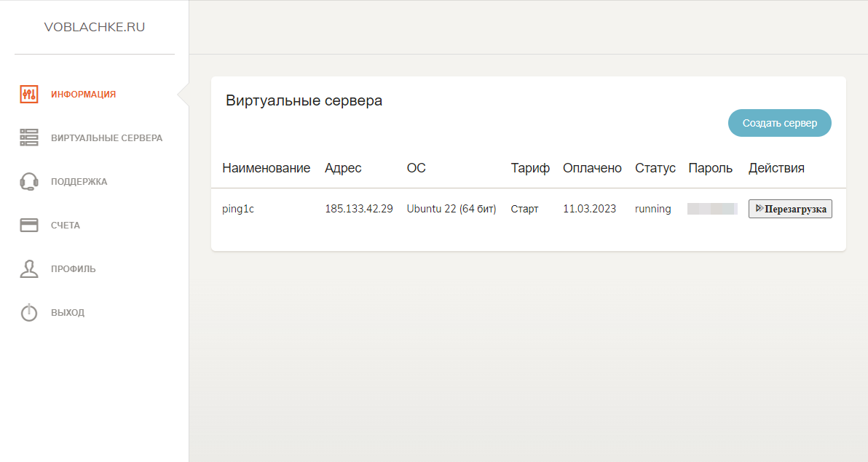Viewport: 868px width, 462px height.
Task: Open the Профиль user silhouette icon
Action: (28, 268)
